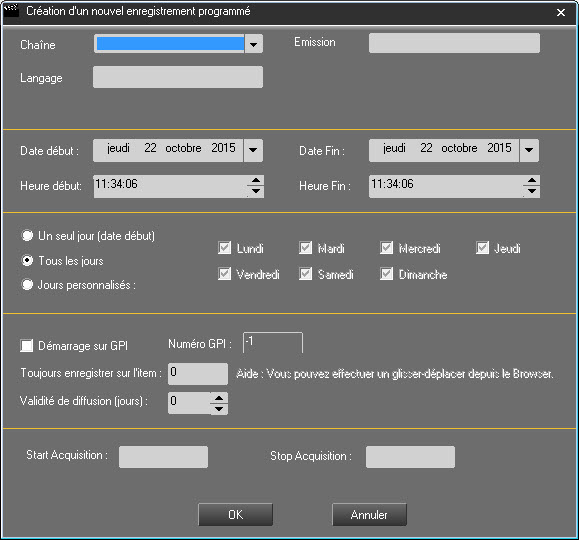
Task: Cancel using the Annuler button
Action: point(369,515)
